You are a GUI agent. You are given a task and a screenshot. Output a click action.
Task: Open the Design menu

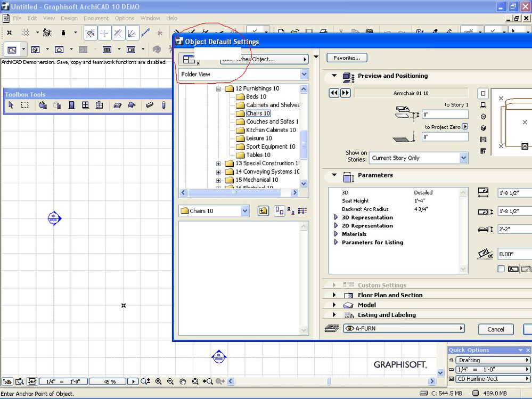point(69,18)
